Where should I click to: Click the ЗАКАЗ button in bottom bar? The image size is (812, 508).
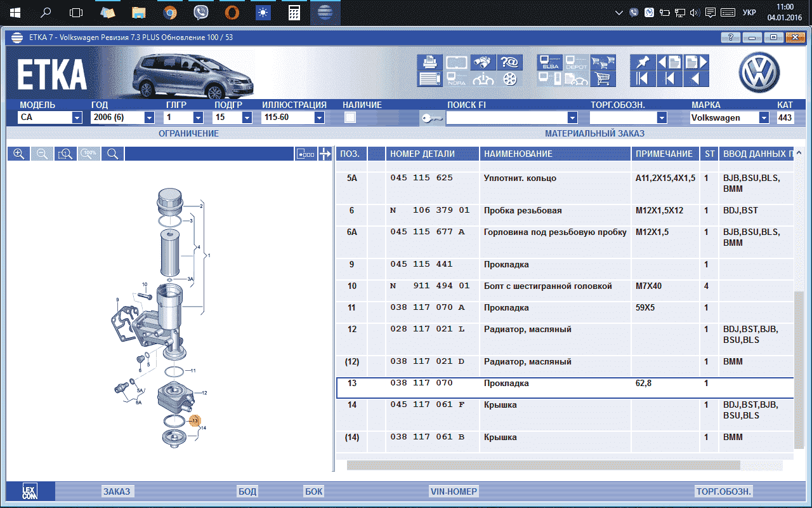coord(117,491)
